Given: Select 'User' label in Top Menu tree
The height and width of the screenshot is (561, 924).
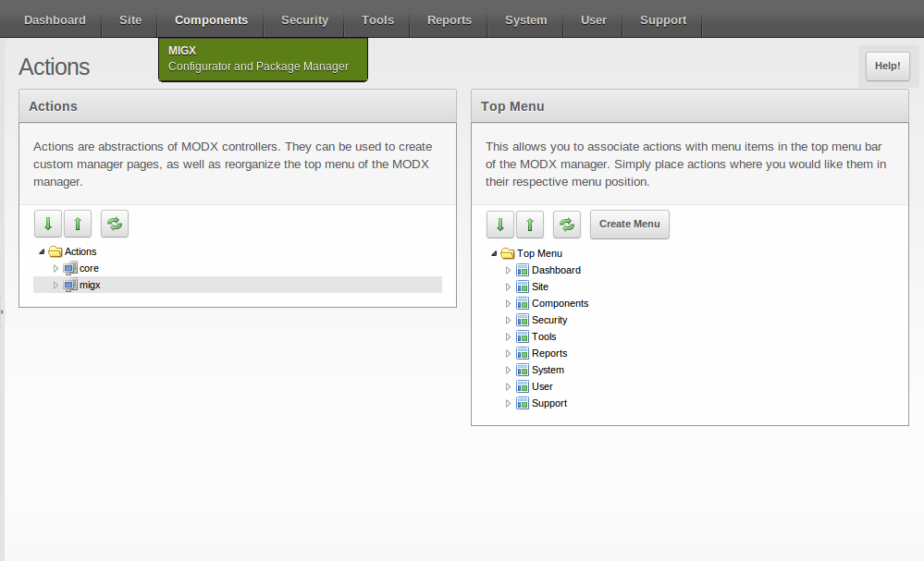Looking at the screenshot, I should pos(542,386).
